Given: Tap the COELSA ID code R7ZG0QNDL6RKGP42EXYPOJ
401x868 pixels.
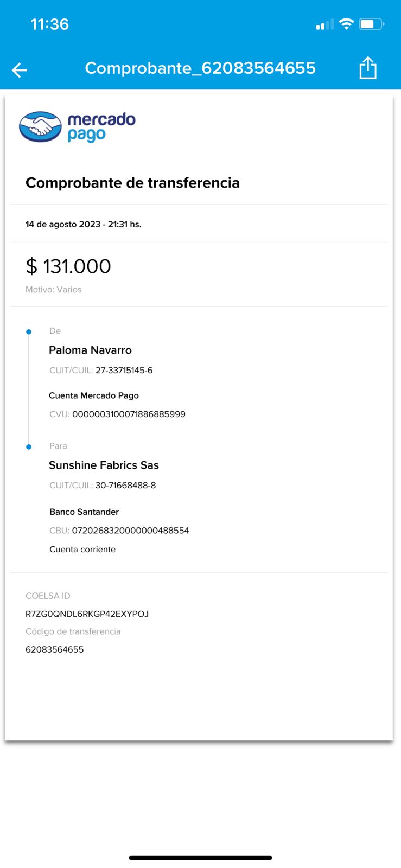Looking at the screenshot, I should coord(87,614).
